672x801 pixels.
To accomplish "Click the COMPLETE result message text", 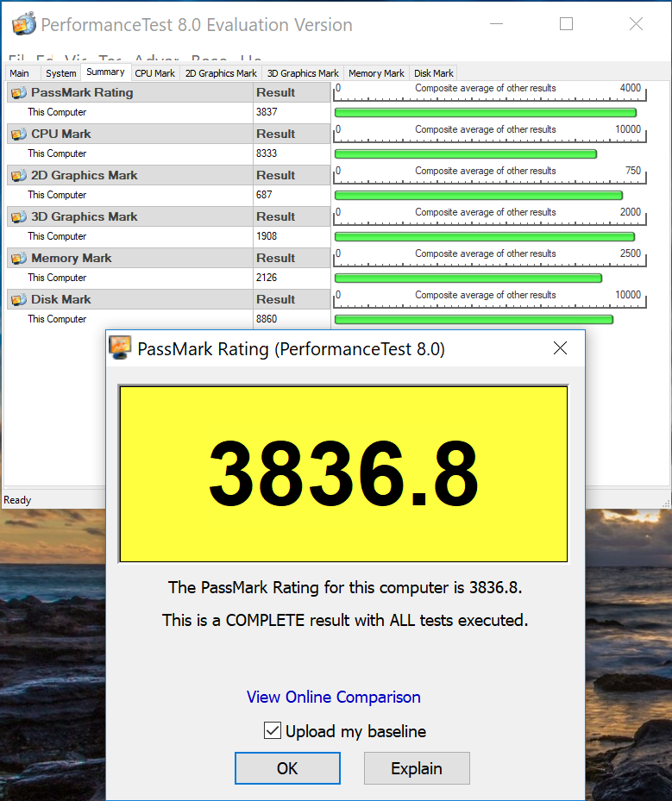I will (345, 620).
